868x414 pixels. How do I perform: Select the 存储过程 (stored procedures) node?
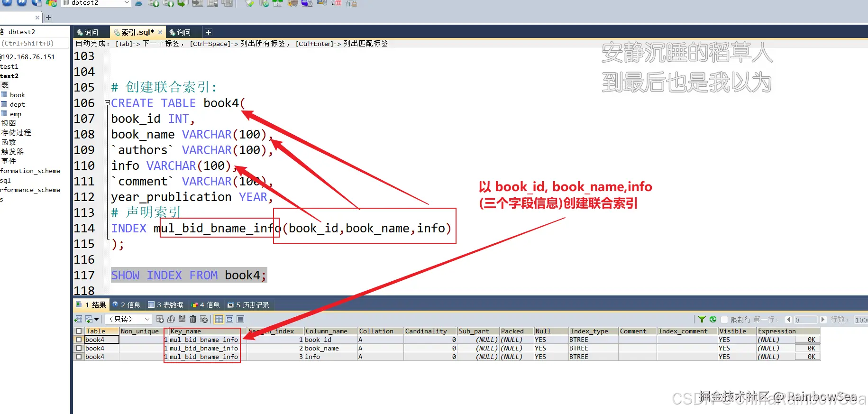coord(16,133)
